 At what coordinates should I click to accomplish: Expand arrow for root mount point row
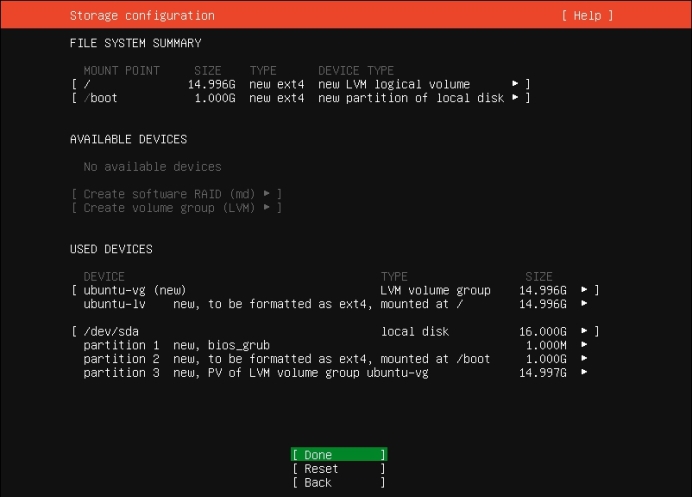point(515,84)
